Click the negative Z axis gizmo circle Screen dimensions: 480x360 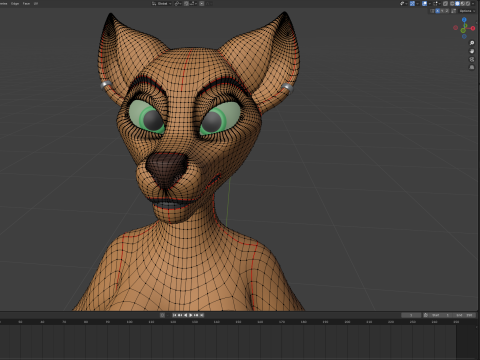pyautogui.click(x=464, y=36)
